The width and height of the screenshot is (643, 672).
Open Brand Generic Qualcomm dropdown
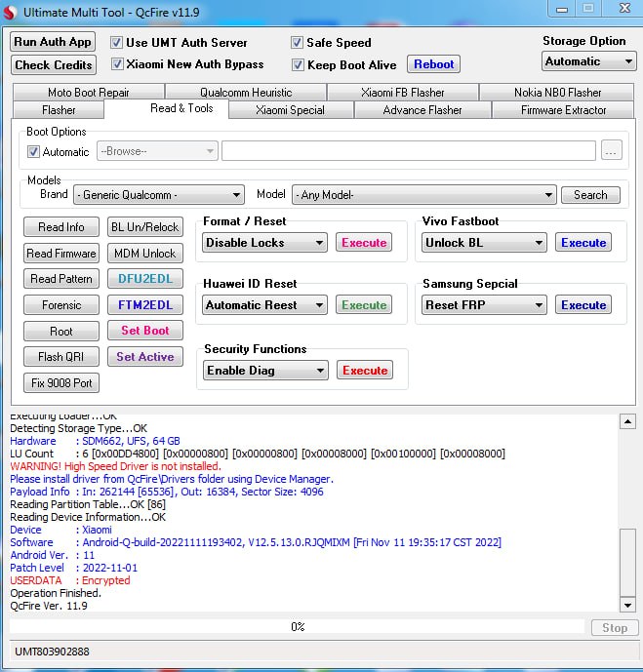coord(159,195)
